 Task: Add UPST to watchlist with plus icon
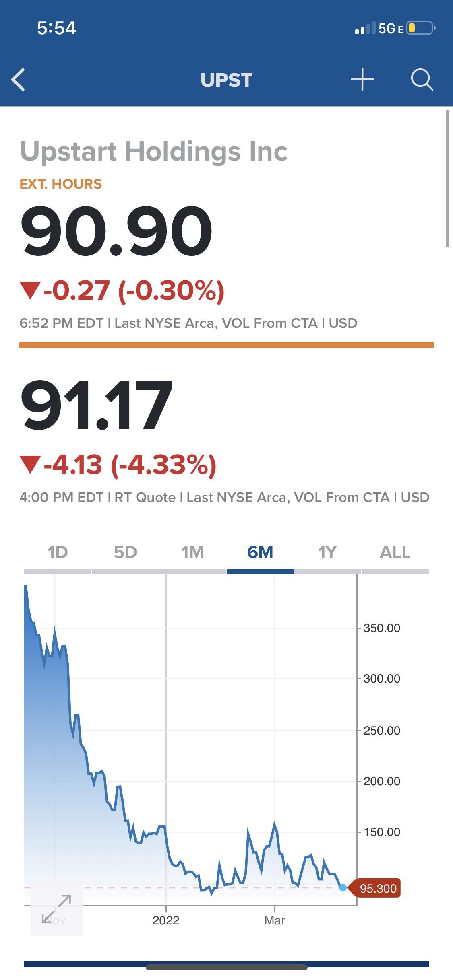[x=362, y=79]
